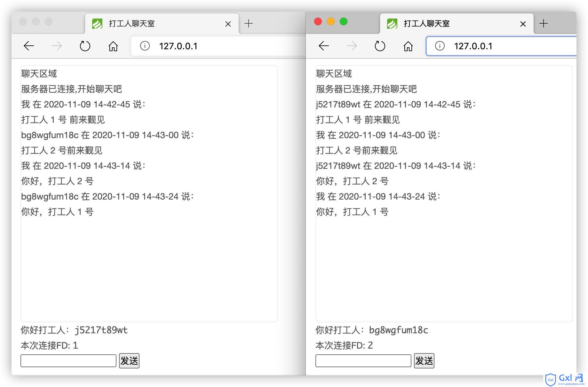Go forward in the left browser window
This screenshot has height=387, width=588.
click(x=57, y=46)
